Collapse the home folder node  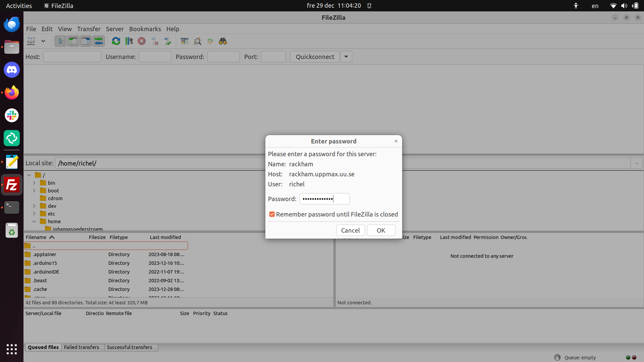pyautogui.click(x=34, y=221)
